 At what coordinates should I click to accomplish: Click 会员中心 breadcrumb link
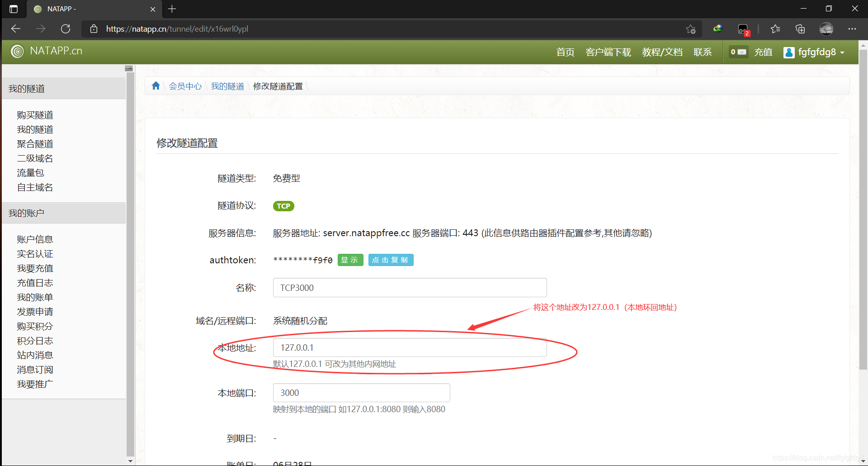click(185, 86)
